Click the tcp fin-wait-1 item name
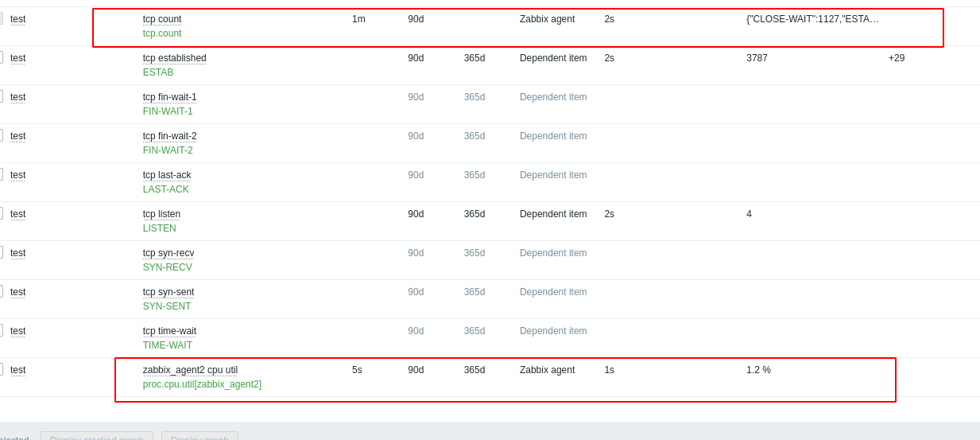This screenshot has height=440, width=980. pos(169,97)
